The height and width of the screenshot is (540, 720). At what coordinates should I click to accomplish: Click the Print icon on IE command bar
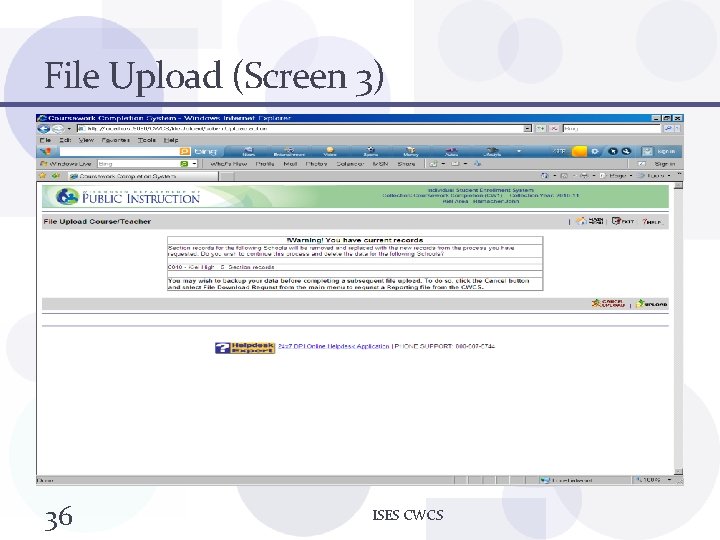(584, 175)
